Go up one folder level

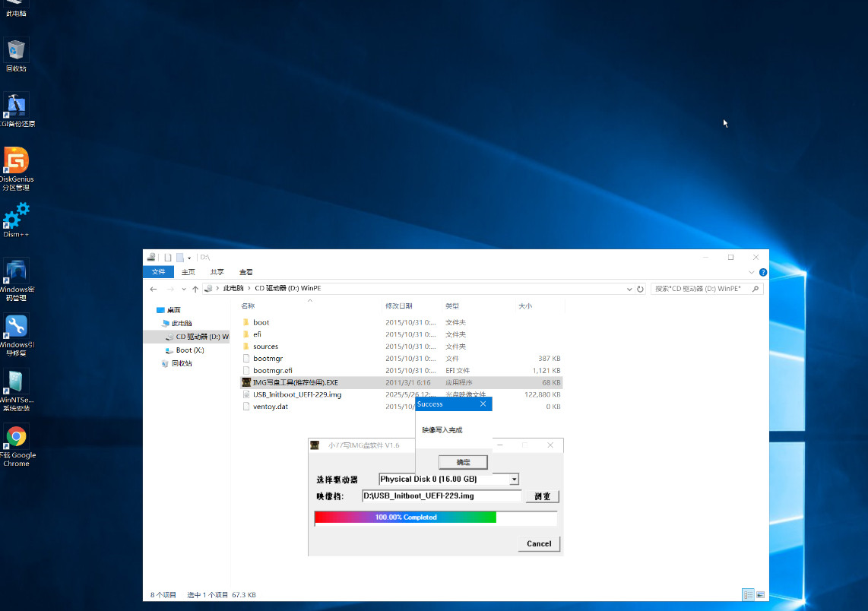coord(195,289)
